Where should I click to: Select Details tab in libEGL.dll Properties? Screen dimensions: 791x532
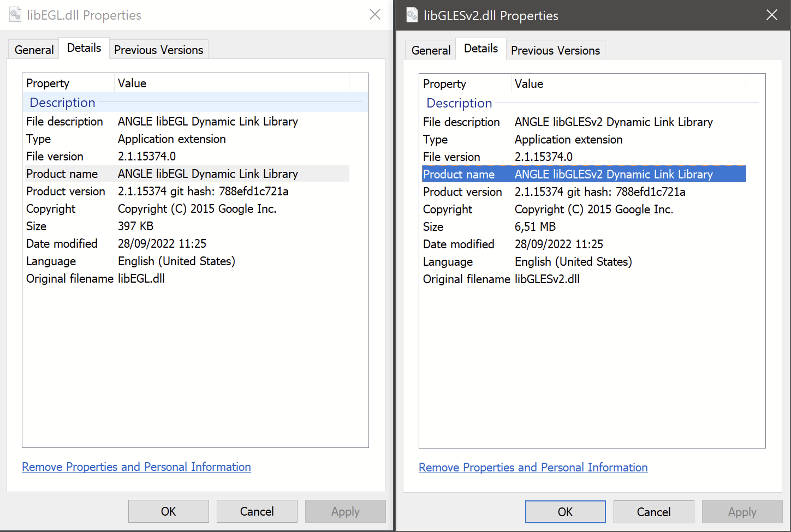click(84, 48)
